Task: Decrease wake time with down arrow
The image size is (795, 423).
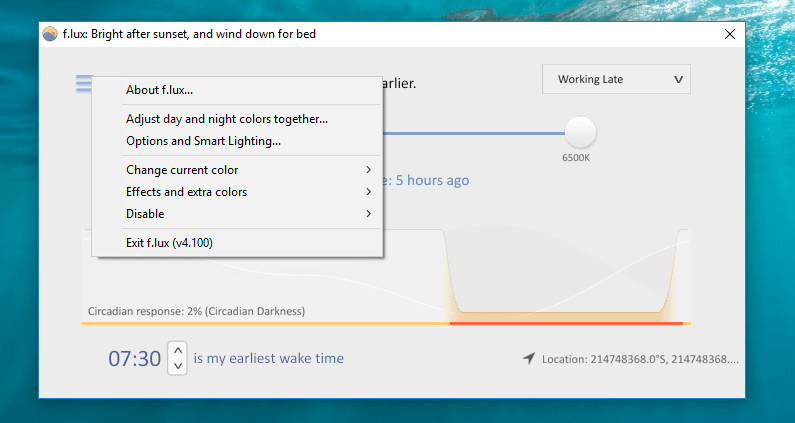Action: (x=177, y=366)
